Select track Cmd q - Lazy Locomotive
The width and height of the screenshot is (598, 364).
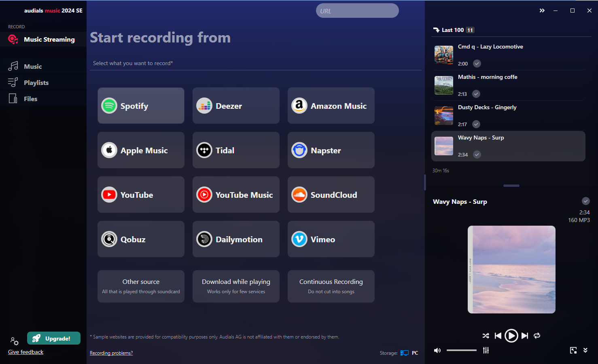click(x=508, y=55)
